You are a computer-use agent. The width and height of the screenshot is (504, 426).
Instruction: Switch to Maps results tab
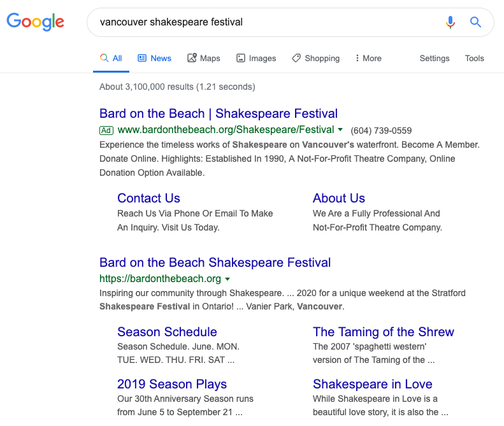coord(203,58)
